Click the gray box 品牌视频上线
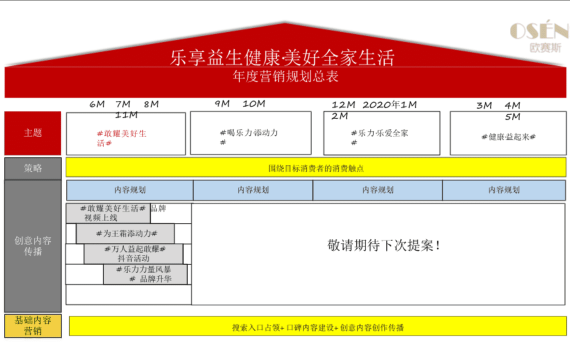This screenshot has width=570, height=360. click(108, 213)
